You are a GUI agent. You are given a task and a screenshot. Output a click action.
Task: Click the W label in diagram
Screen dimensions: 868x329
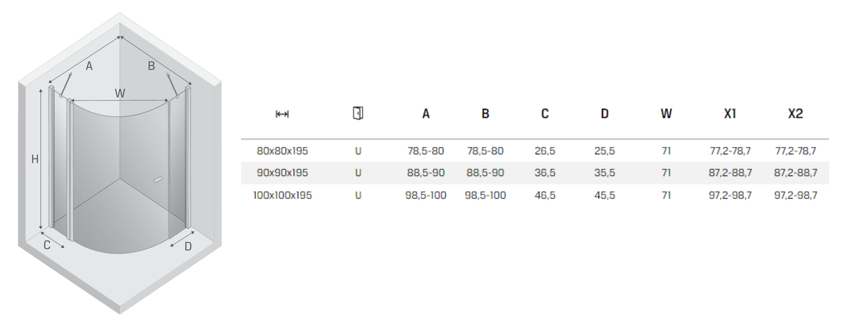[120, 93]
